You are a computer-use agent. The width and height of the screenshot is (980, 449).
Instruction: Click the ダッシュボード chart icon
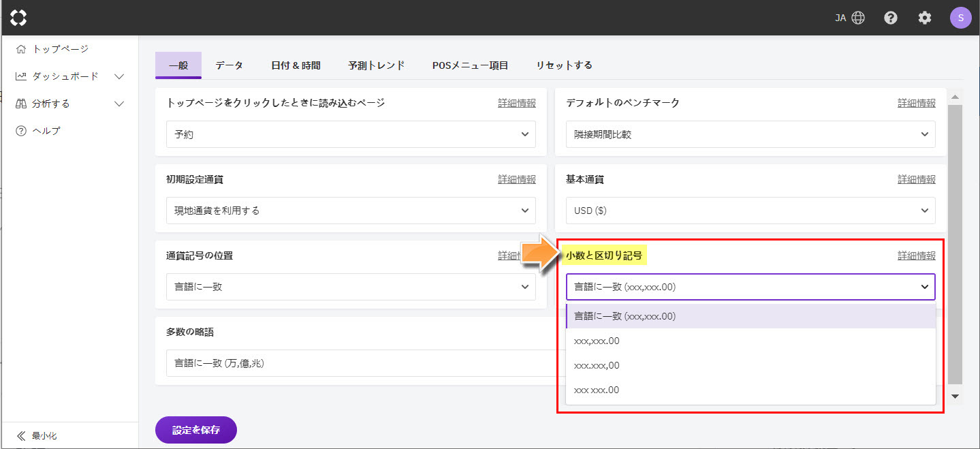pos(21,76)
